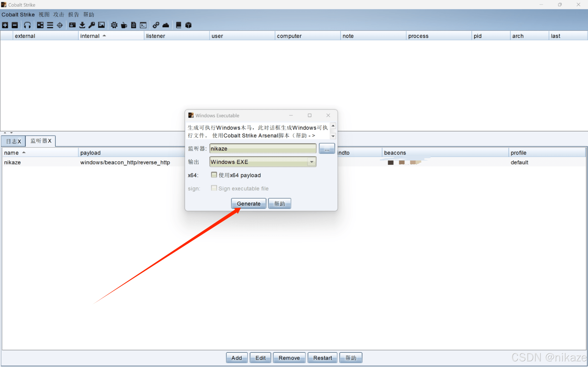
Task: Click the gear Windows executable icon
Action: 114,25
